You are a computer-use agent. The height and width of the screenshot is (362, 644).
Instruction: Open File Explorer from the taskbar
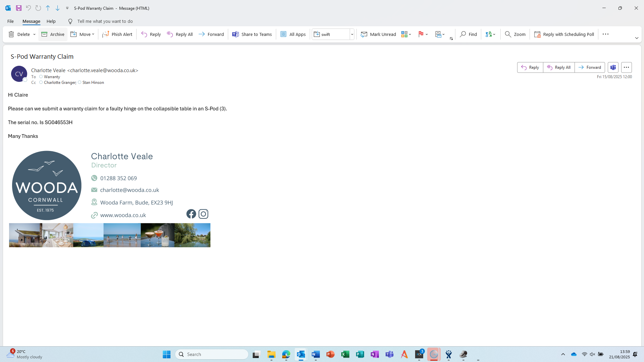tap(271, 354)
